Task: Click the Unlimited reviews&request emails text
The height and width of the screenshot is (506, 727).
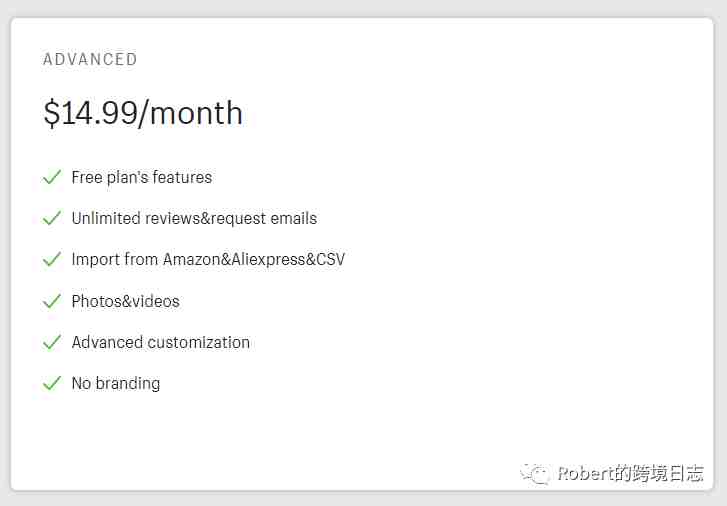Action: 194,218
